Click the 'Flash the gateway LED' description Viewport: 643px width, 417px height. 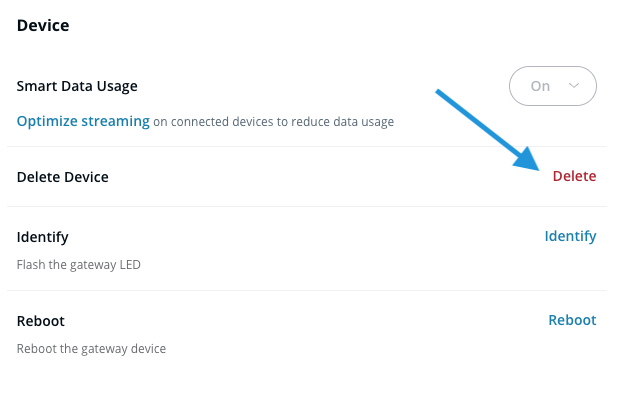coord(81,266)
